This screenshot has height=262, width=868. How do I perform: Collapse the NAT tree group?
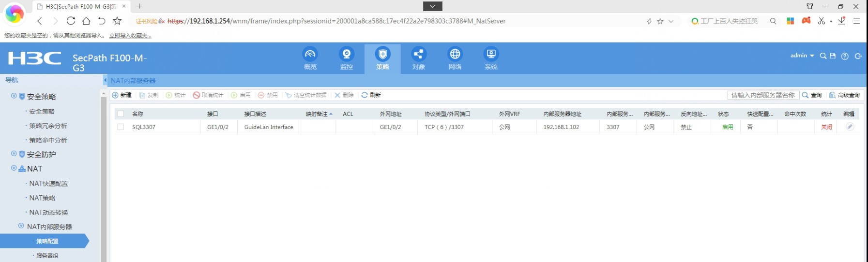pos(14,168)
